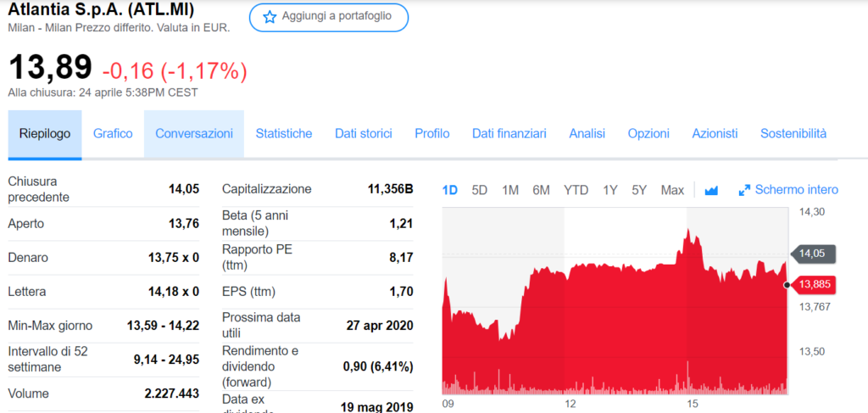Viewport: 868px width, 413px height.
Task: Select the Riepilogo tab
Action: [x=45, y=135]
